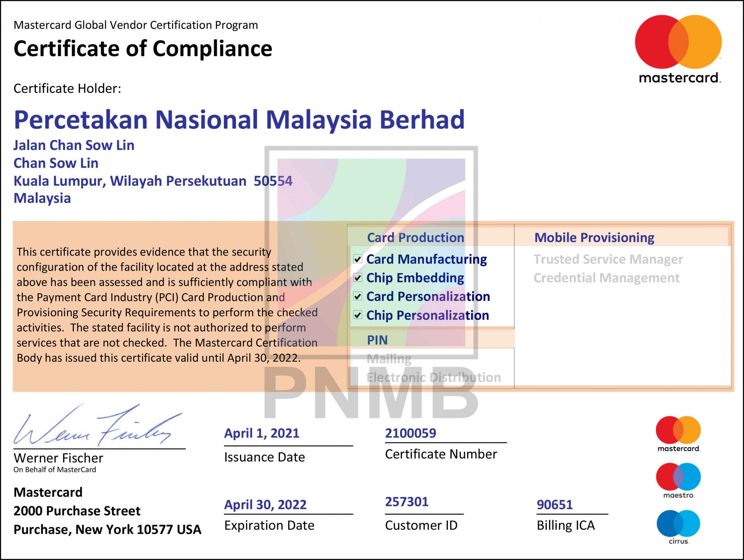
Task: Click the Card Production heading
Action: click(415, 238)
